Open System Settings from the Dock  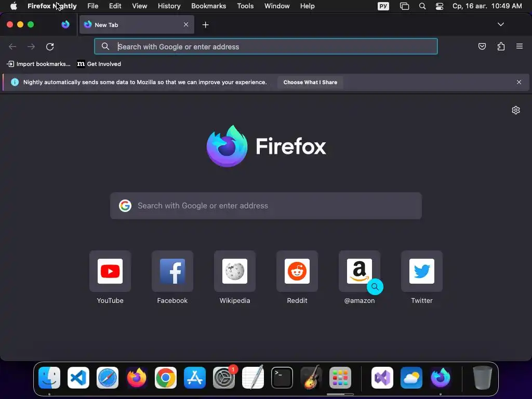tap(224, 378)
